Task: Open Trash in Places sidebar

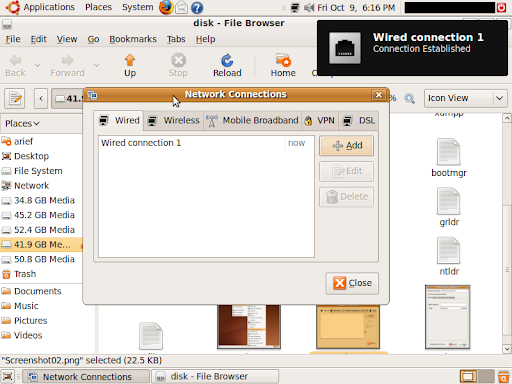Action: pos(41,274)
